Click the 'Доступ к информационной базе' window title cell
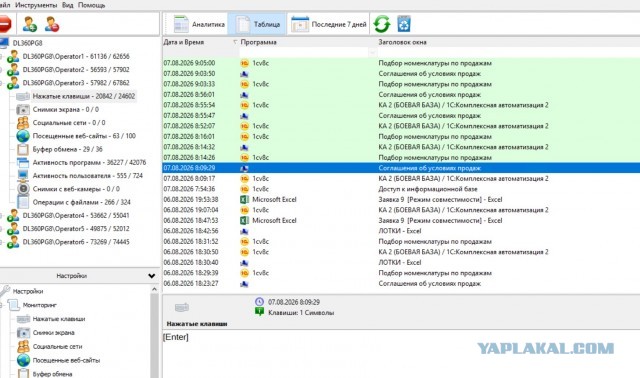Screen dimensions: 640x378 point(428,189)
